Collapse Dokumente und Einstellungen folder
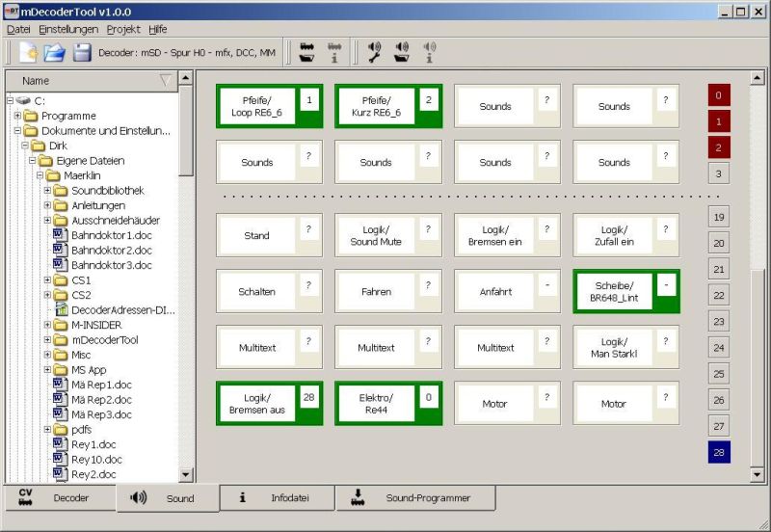 tap(17, 131)
